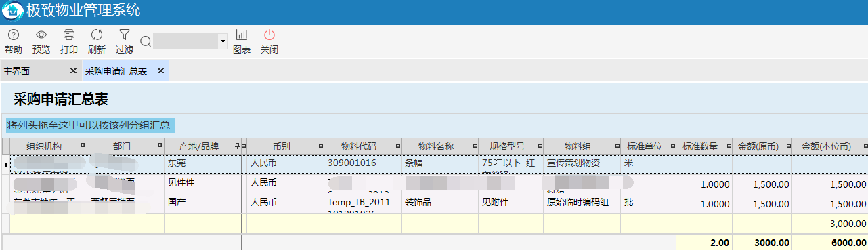The height and width of the screenshot is (250, 868).
Task: Select the 宣传策划物资 cell
Action: tap(582, 165)
